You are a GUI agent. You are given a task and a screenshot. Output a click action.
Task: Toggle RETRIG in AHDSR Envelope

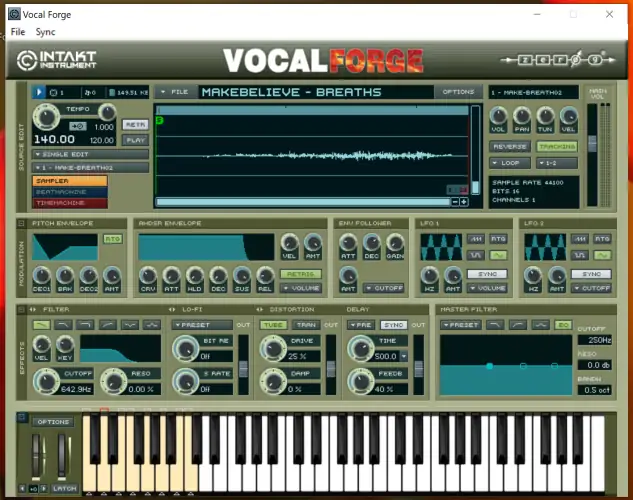click(301, 274)
